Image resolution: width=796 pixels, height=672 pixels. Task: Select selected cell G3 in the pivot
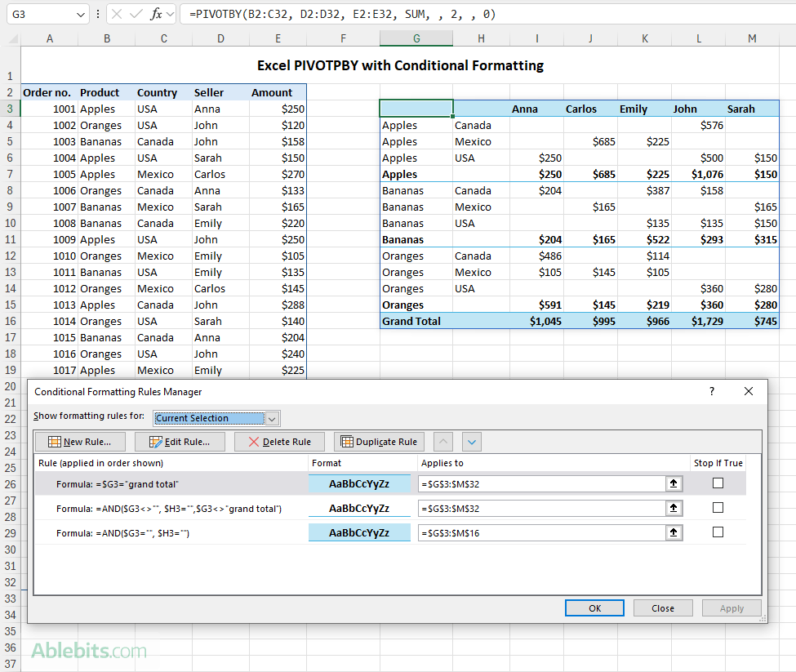pos(416,109)
